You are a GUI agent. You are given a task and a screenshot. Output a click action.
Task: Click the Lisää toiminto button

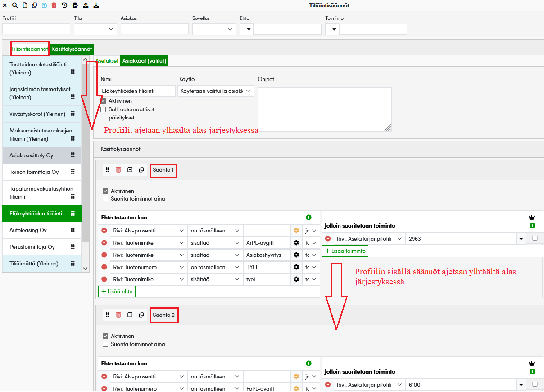coord(345,251)
